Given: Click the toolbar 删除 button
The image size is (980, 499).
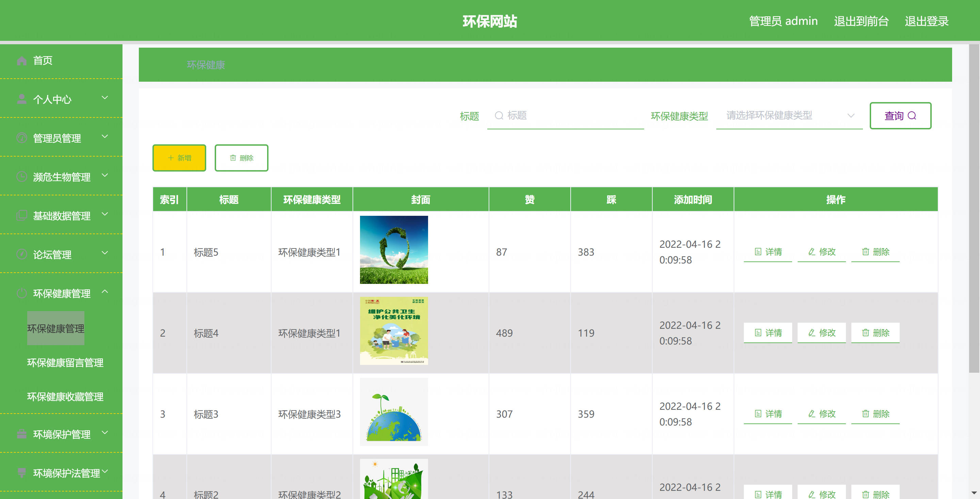Looking at the screenshot, I should [242, 158].
